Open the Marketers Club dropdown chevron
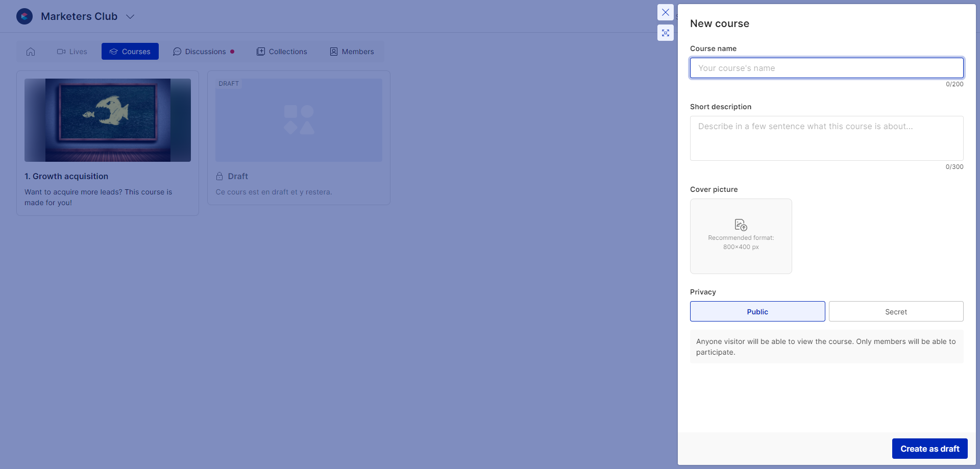The image size is (980, 469). [130, 17]
